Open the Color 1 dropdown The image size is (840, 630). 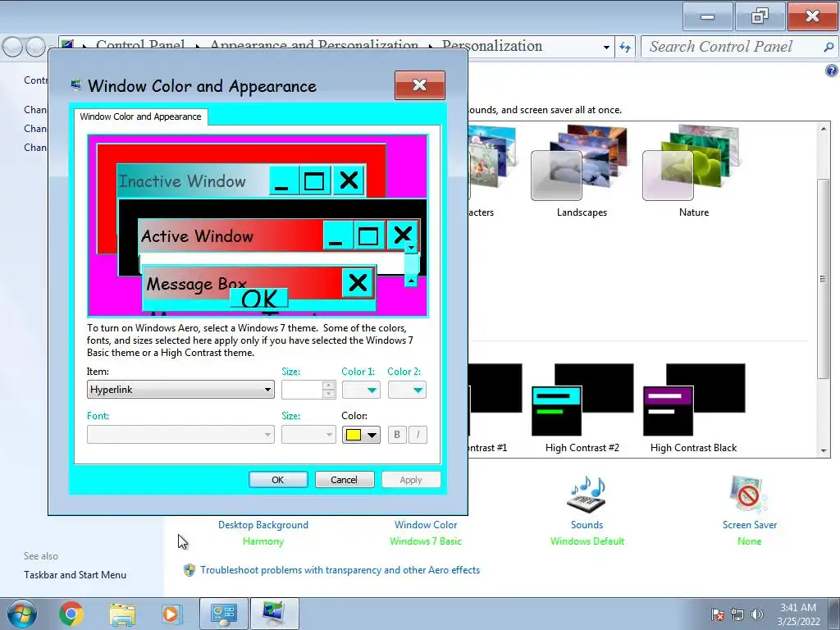pyautogui.click(x=361, y=390)
